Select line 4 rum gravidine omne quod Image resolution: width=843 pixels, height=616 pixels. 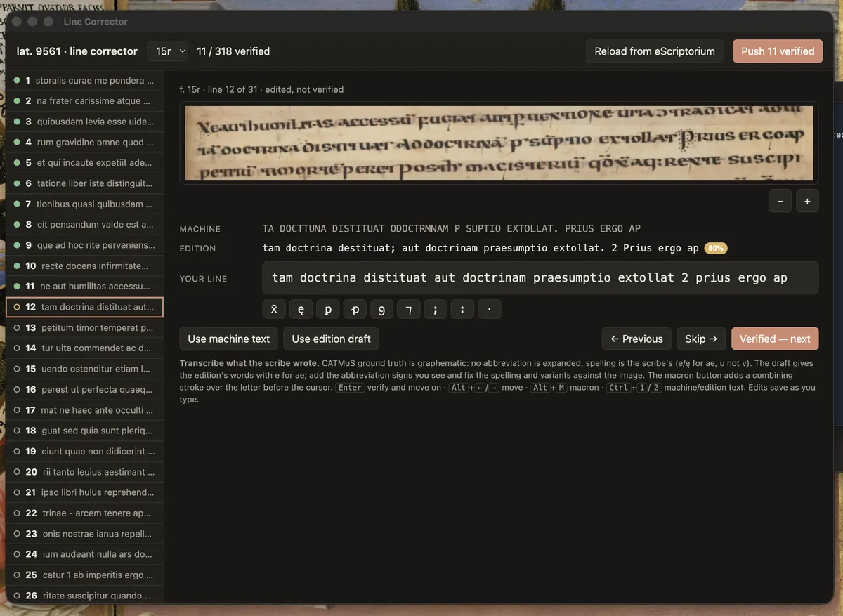tap(84, 142)
